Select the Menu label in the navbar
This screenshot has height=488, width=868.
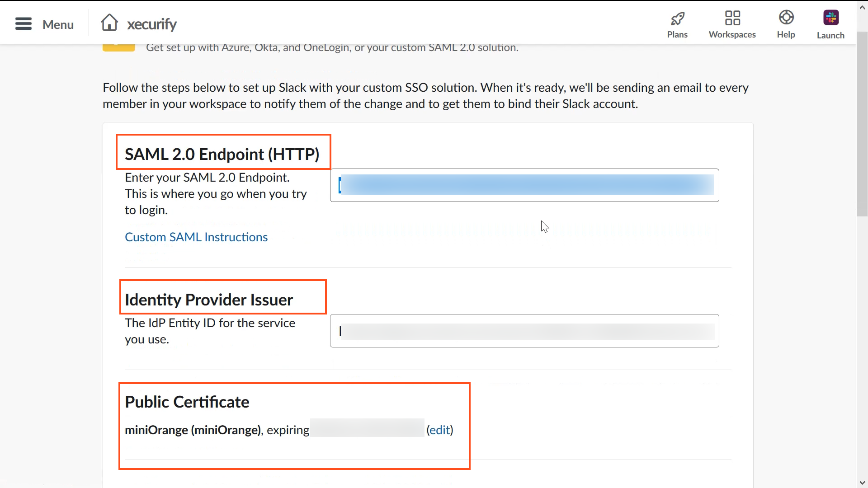[x=58, y=25]
